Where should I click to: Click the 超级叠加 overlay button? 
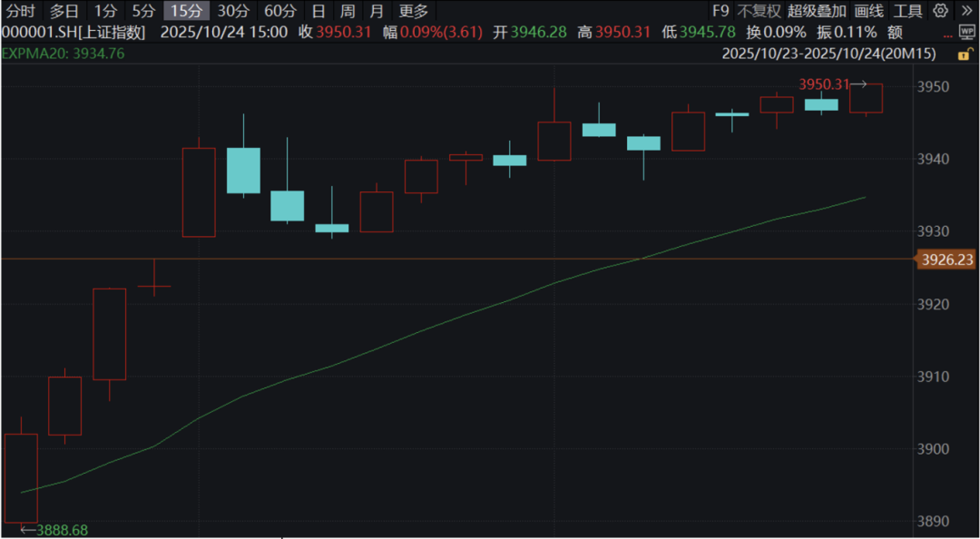(x=817, y=11)
